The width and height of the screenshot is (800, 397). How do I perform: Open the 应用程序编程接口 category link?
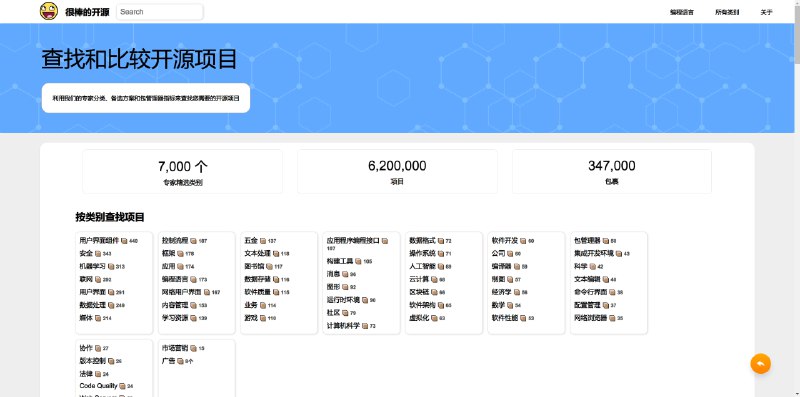tap(354, 240)
